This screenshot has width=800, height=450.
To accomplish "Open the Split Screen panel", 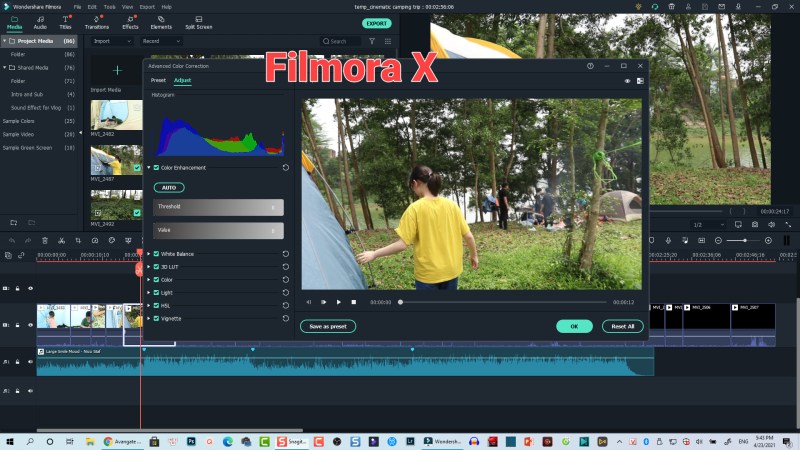I will click(x=198, y=22).
